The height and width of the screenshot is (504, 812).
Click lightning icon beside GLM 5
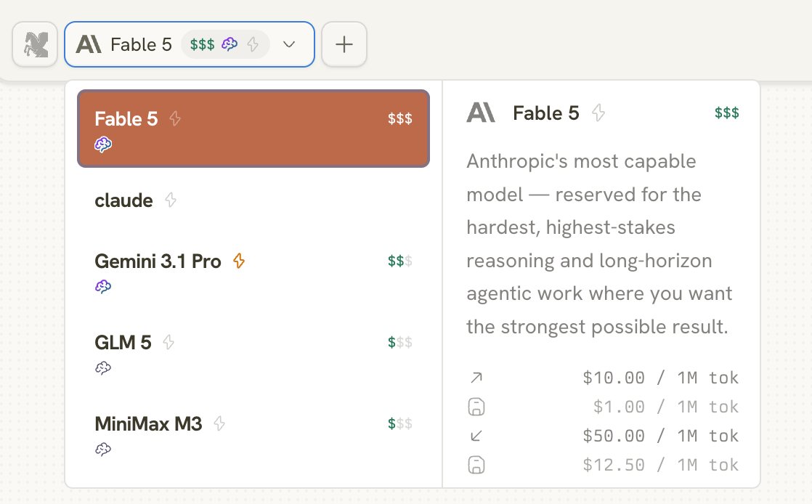[x=169, y=342]
